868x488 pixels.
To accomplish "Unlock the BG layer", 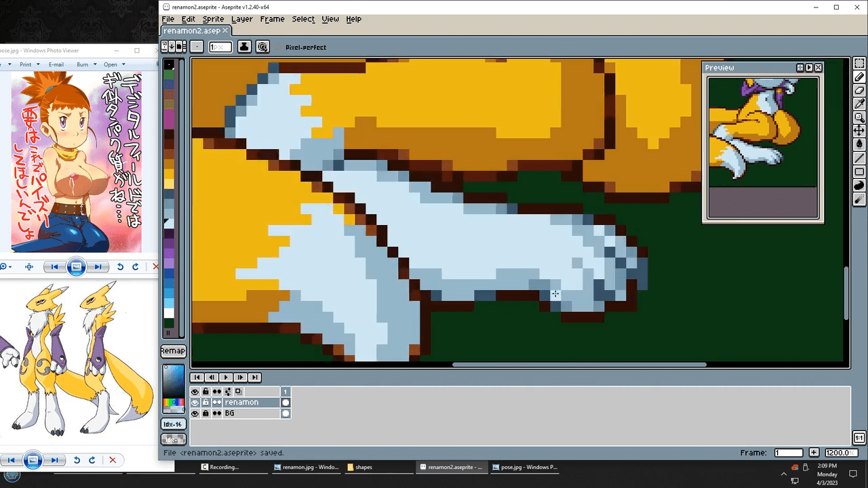I will tap(205, 413).
